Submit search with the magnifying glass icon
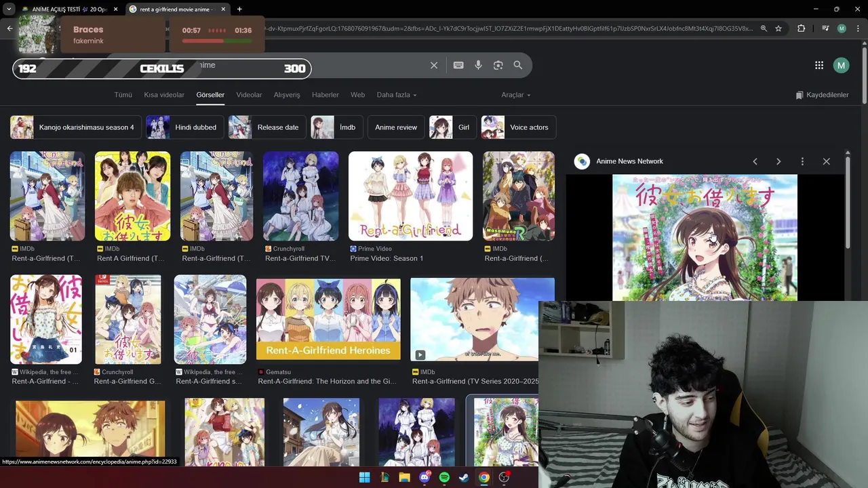Viewport: 868px width, 488px height. (x=518, y=65)
